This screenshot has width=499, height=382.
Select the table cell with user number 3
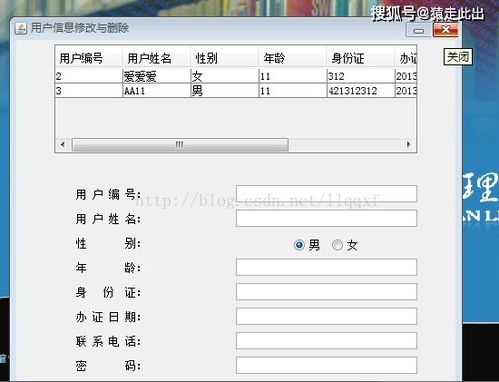pos(89,90)
